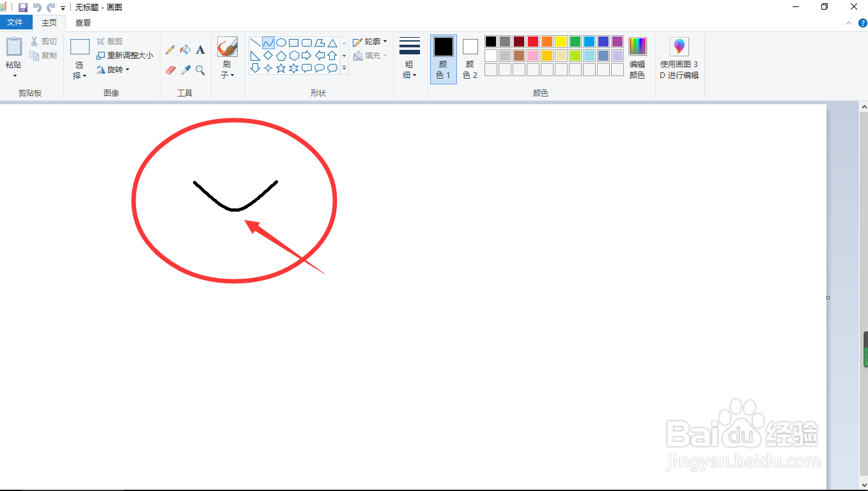The width and height of the screenshot is (868, 491).
Task: Choose the Oval callout shape
Action: click(x=319, y=68)
